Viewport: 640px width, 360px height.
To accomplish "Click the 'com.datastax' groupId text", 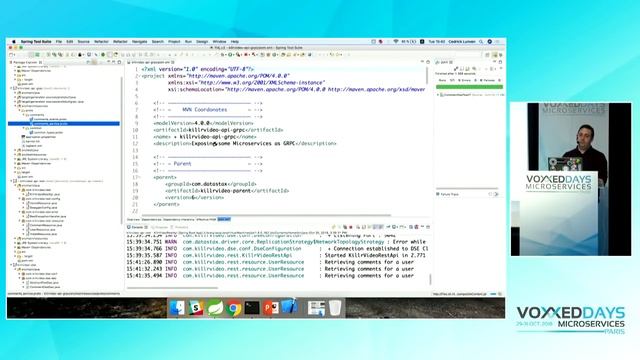I will pyautogui.click(x=209, y=184).
